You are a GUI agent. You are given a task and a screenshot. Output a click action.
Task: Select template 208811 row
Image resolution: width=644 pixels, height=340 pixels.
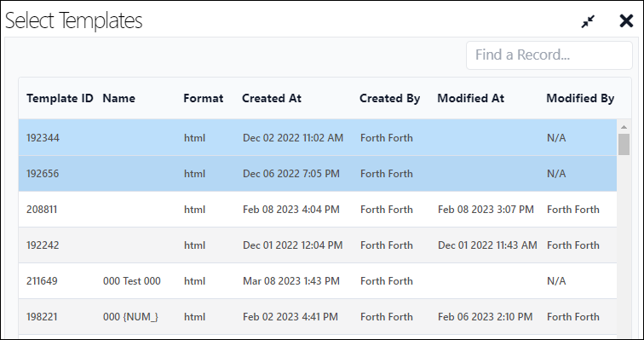click(318, 210)
